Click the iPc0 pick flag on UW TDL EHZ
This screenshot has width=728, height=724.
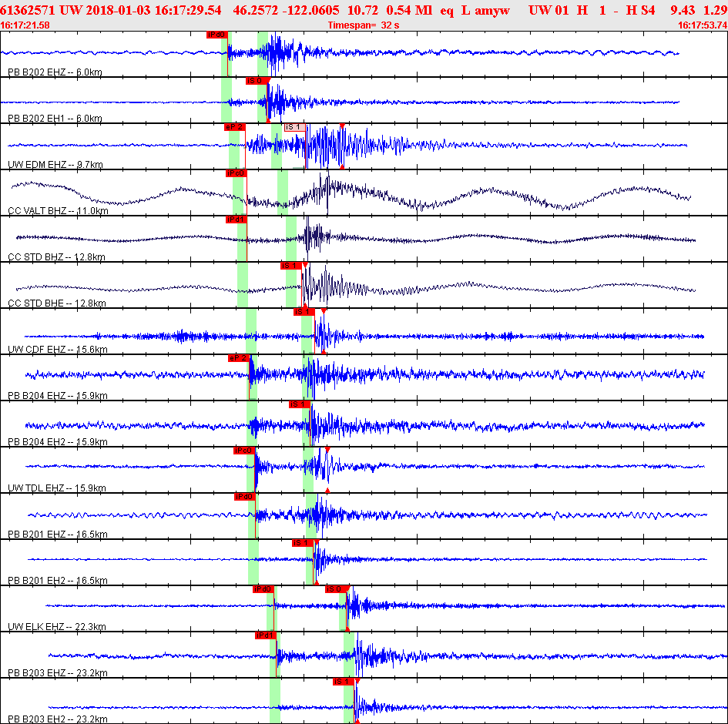[x=243, y=451]
